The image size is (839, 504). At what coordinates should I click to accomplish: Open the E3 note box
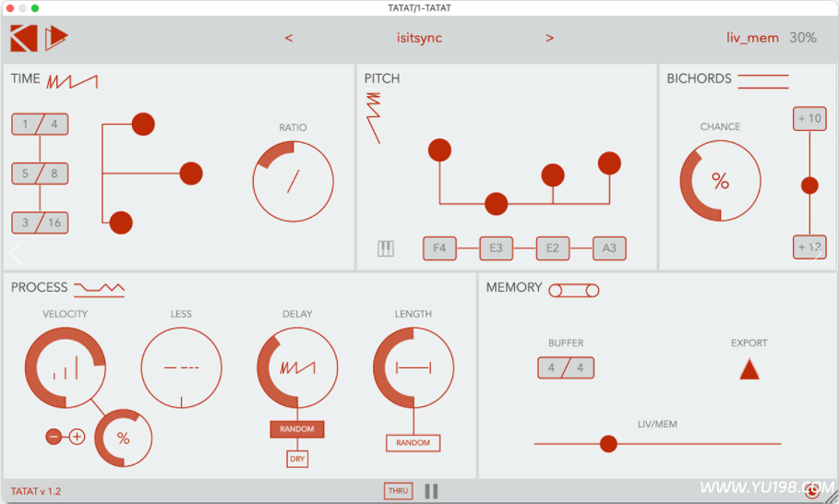pyautogui.click(x=496, y=248)
